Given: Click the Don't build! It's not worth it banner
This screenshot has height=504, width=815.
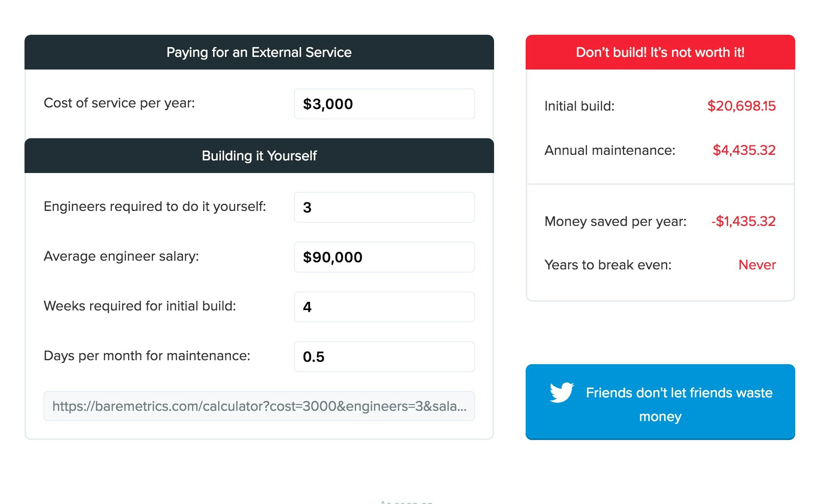Looking at the screenshot, I should tap(660, 52).
